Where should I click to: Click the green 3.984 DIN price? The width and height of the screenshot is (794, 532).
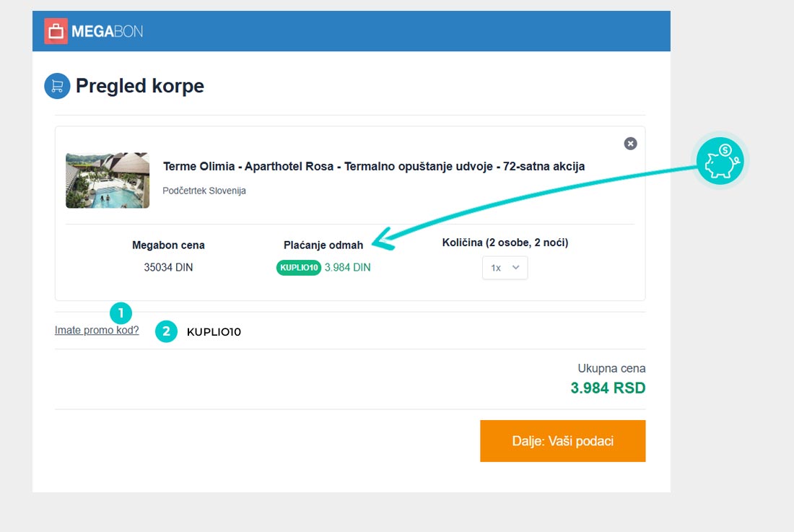point(347,268)
